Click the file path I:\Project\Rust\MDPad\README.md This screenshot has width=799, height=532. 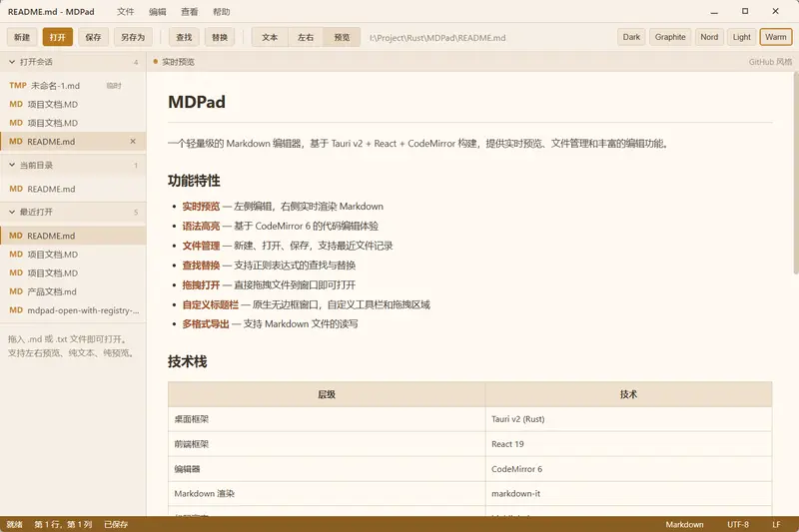click(x=437, y=38)
